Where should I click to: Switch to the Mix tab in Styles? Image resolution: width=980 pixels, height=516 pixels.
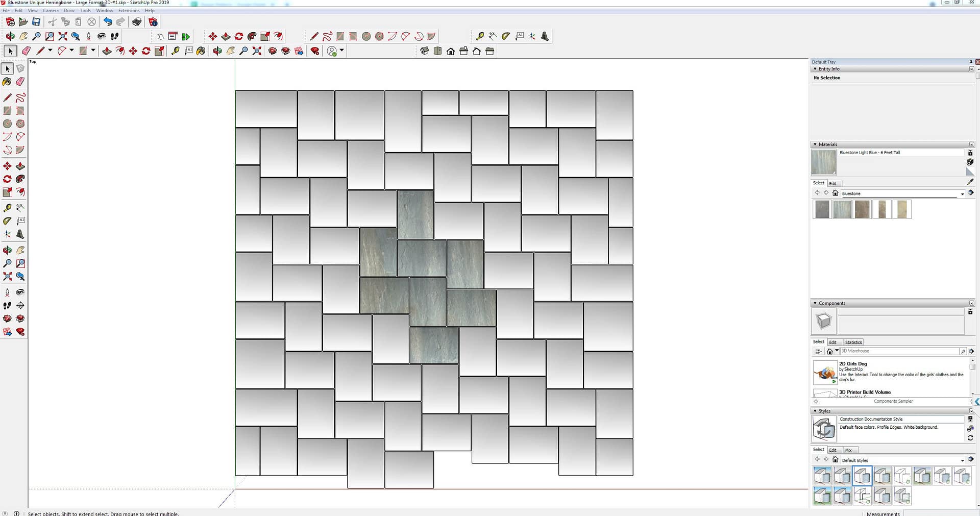[848, 450]
